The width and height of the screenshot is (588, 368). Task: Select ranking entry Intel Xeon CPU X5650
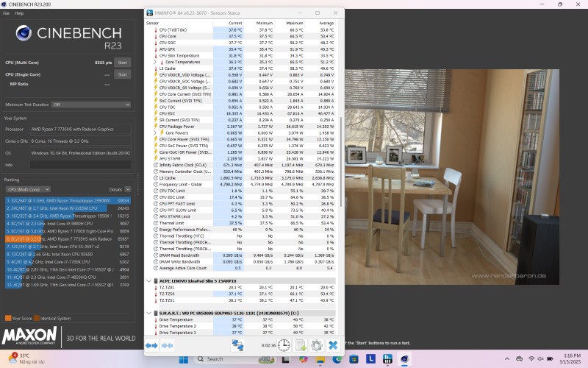[68, 254]
